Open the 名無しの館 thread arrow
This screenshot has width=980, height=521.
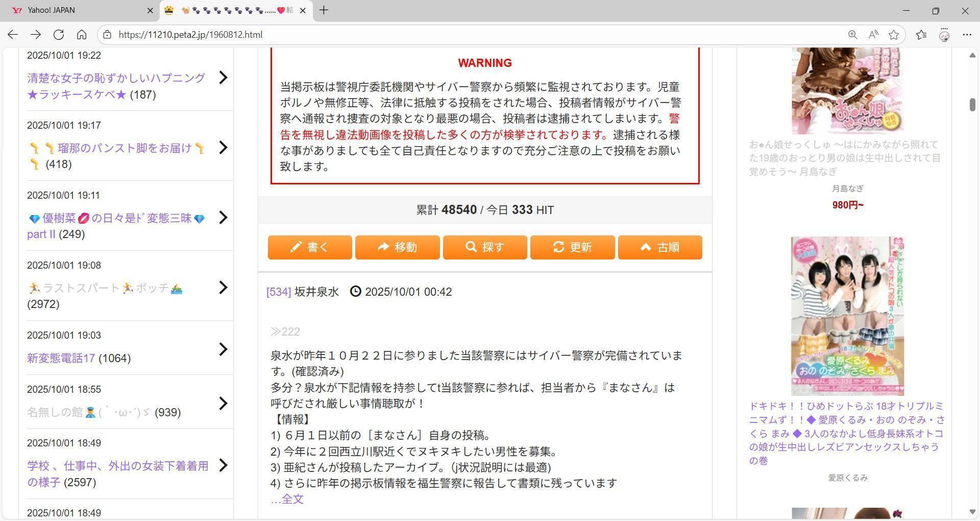point(223,404)
